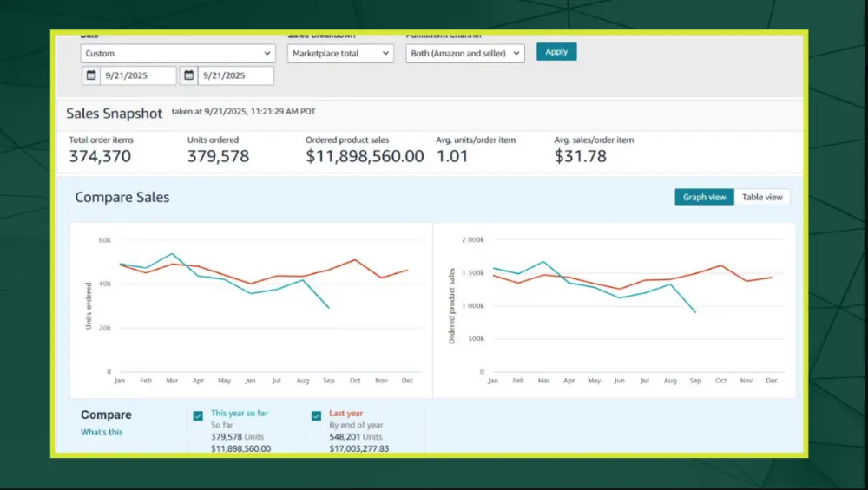Screen dimensions: 868x490
Task: Click the Ordered product sales $11,898,560.00 value
Action: click(365, 156)
